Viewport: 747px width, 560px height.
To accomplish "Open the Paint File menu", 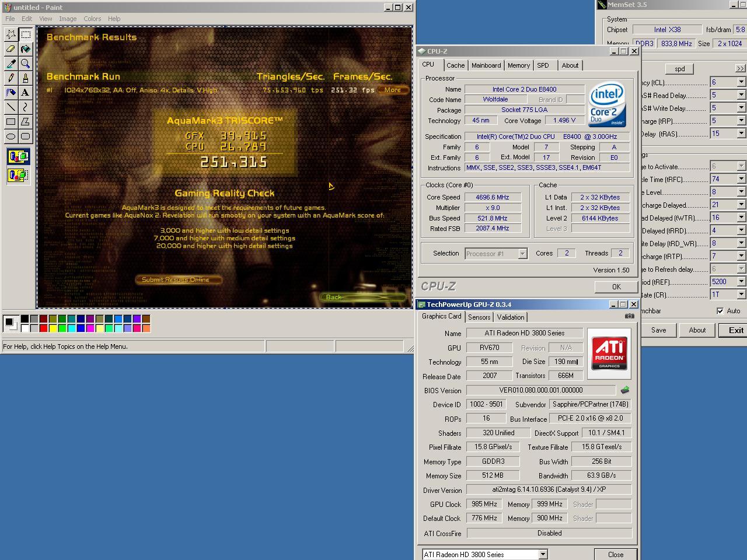I will click(x=10, y=19).
